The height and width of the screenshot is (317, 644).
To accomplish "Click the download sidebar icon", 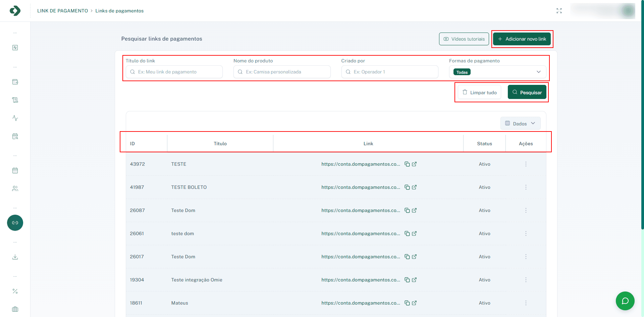I will [x=15, y=257].
